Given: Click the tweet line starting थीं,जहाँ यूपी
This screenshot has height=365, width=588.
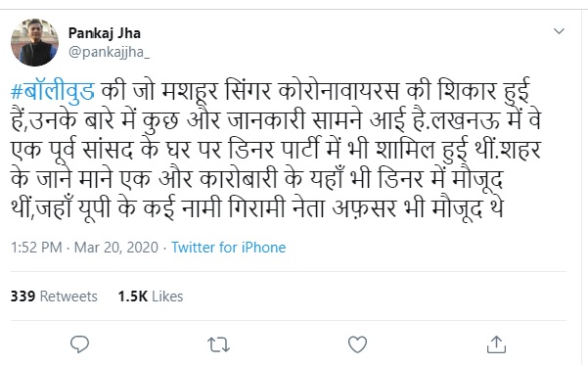Looking at the screenshot, I should [x=257, y=208].
